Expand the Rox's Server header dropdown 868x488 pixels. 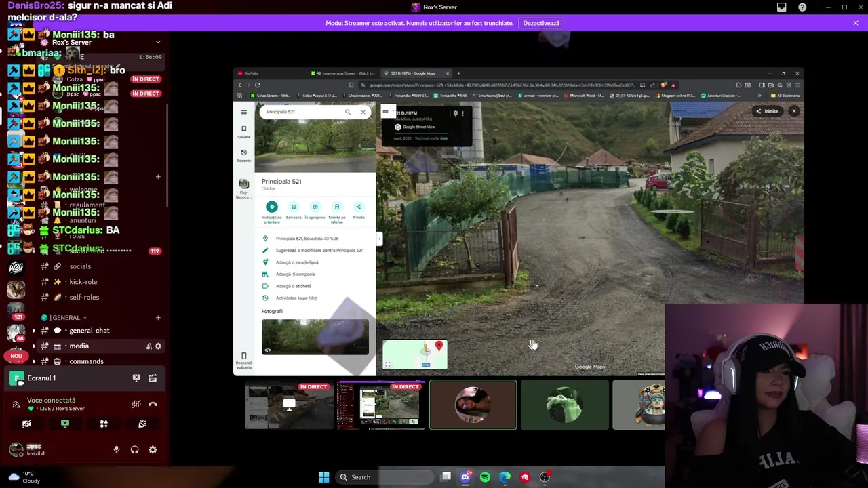point(158,42)
